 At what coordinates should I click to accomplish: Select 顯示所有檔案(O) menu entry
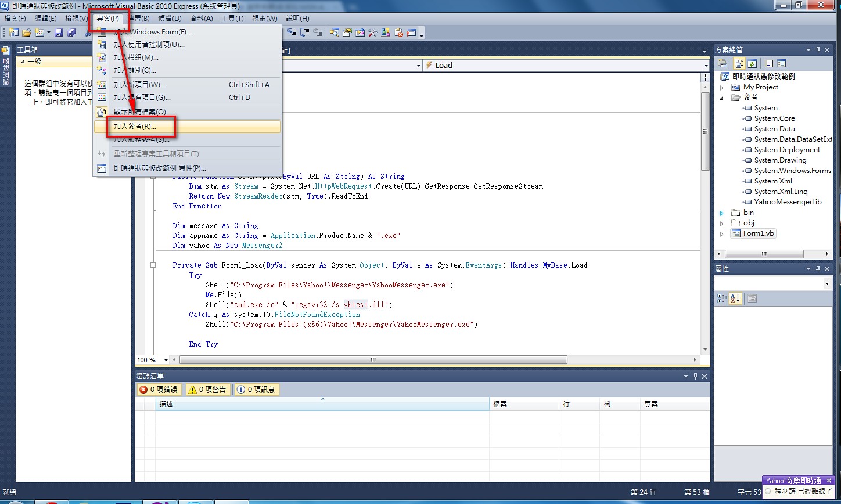tap(188, 111)
